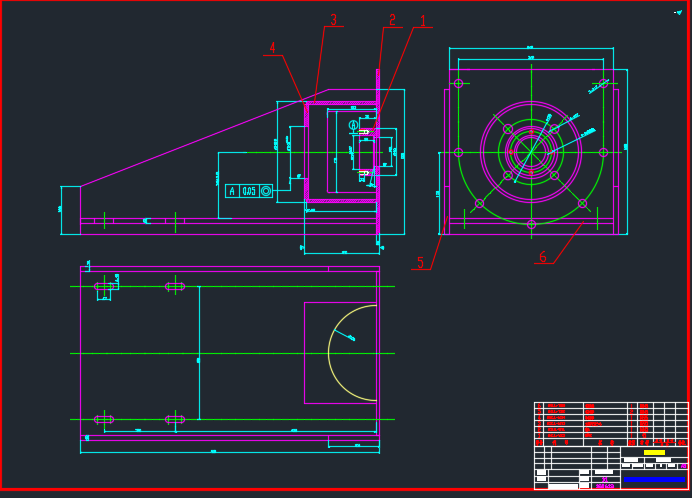Viewport: 692px width, 498px height.
Task: Select the bottom-left slotted hole in plan view
Action: (x=104, y=419)
